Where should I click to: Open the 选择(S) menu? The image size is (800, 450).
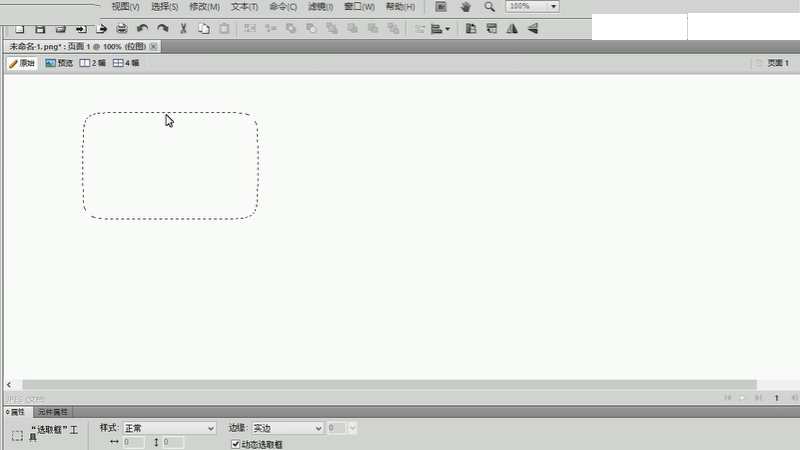(164, 7)
